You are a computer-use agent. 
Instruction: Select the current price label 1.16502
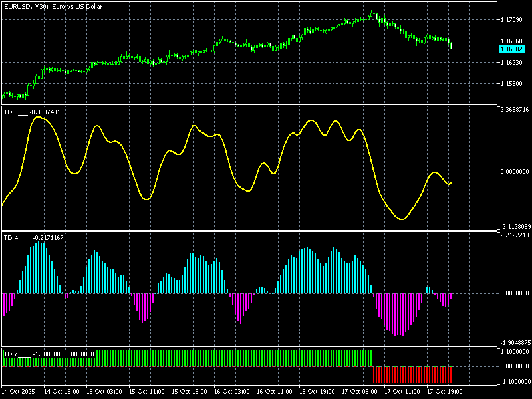click(x=511, y=49)
